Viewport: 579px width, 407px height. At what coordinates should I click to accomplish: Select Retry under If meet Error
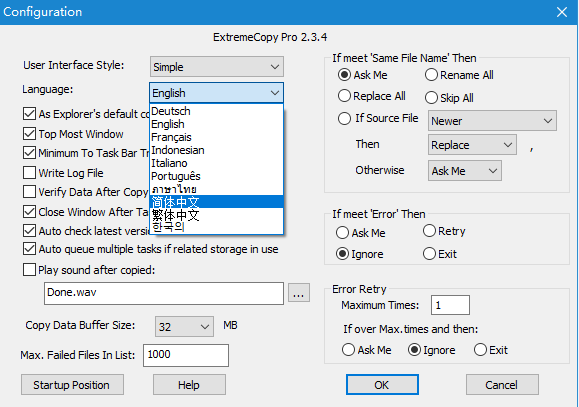tap(429, 231)
